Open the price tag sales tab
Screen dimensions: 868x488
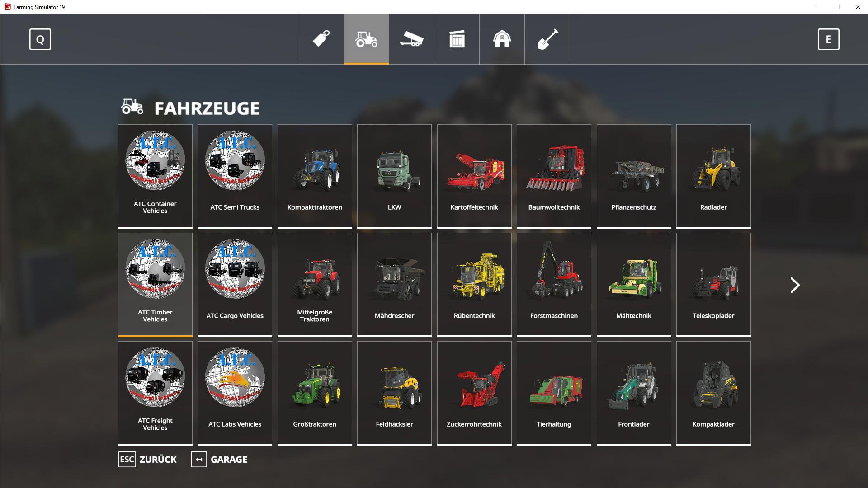tap(321, 39)
